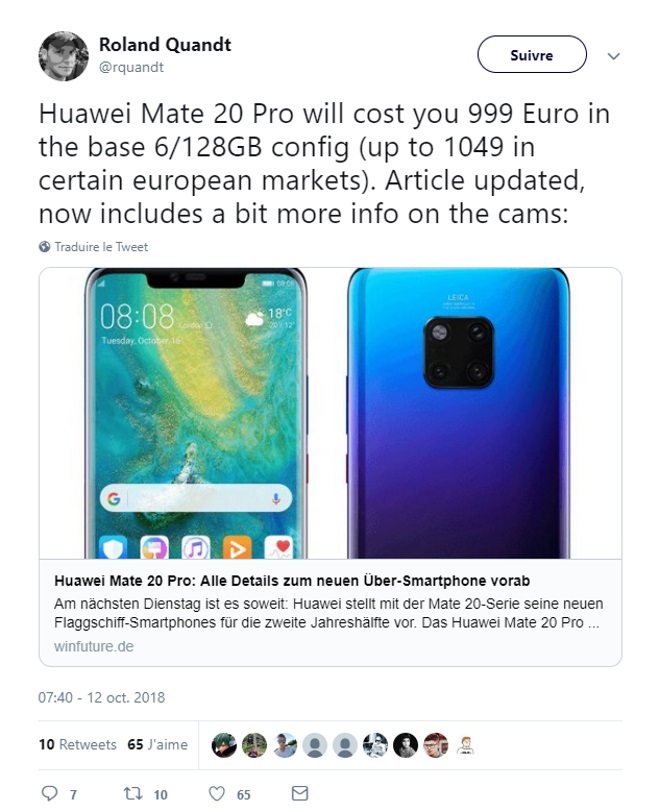Open the Huawei Mate 20 Pro article headline

tap(292, 581)
